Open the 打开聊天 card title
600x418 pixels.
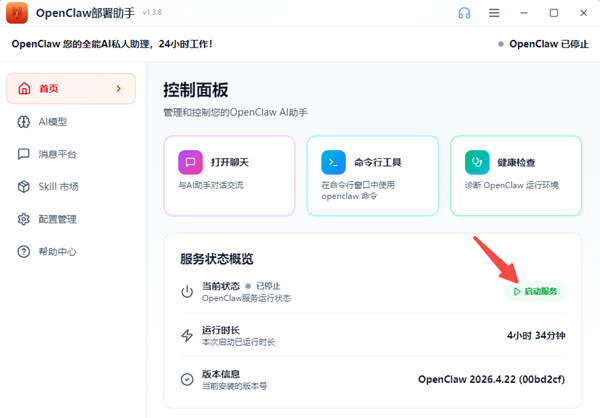click(230, 162)
